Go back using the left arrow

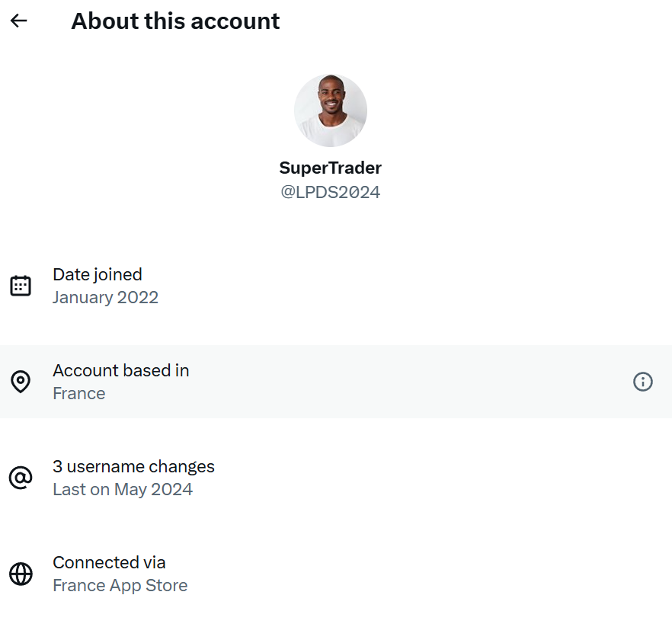[19, 21]
